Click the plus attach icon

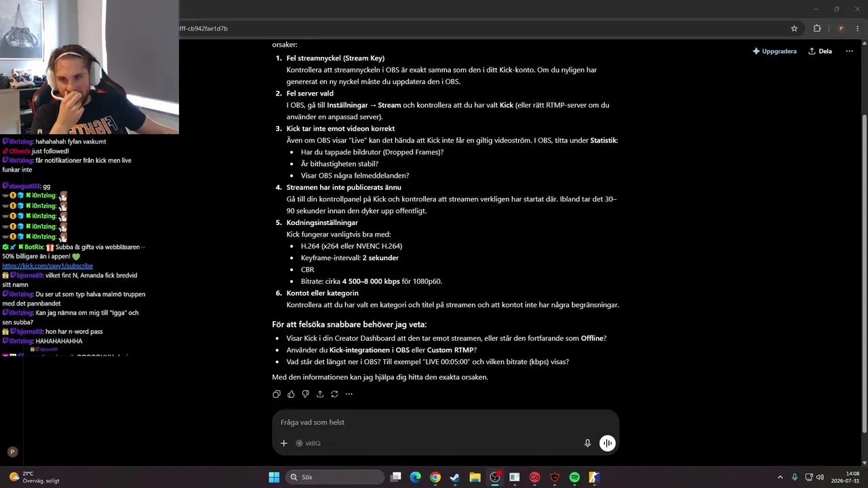[284, 443]
